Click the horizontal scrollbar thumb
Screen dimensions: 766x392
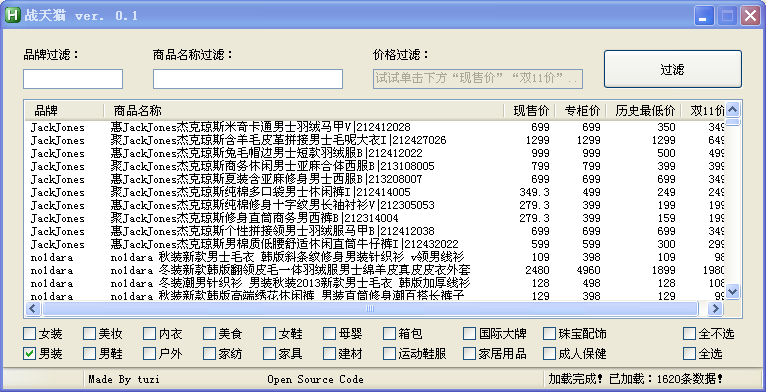coord(370,308)
